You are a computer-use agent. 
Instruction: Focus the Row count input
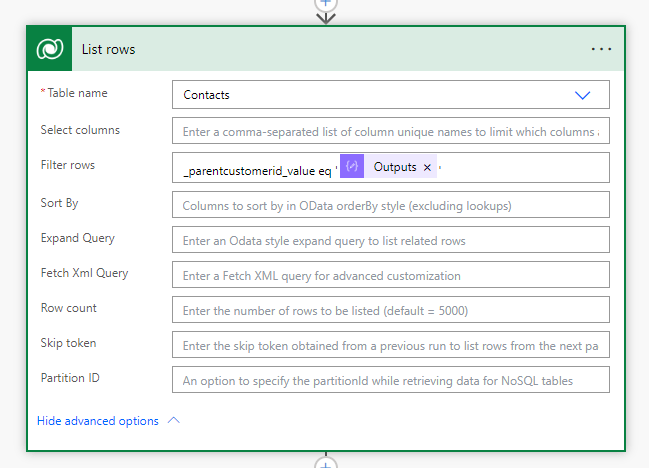(x=390, y=310)
